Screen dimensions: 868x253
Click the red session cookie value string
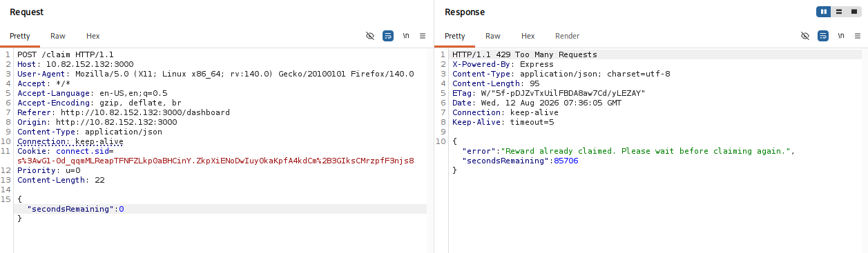[x=215, y=161]
